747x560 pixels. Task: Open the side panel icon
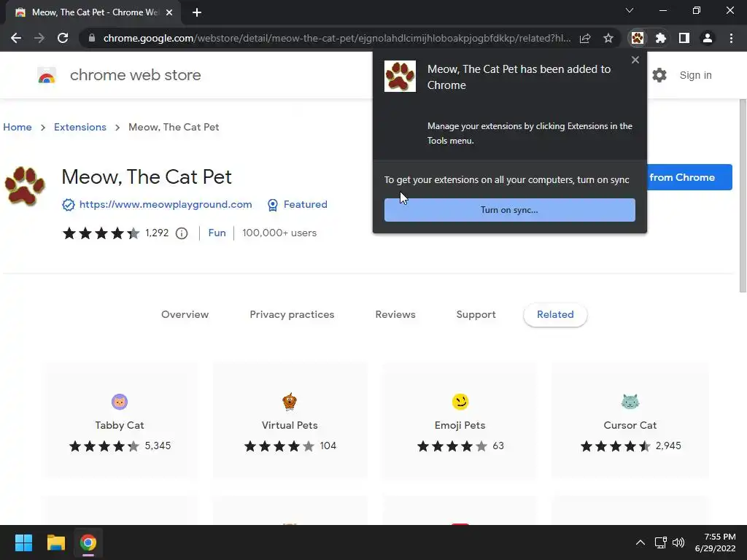pos(684,38)
